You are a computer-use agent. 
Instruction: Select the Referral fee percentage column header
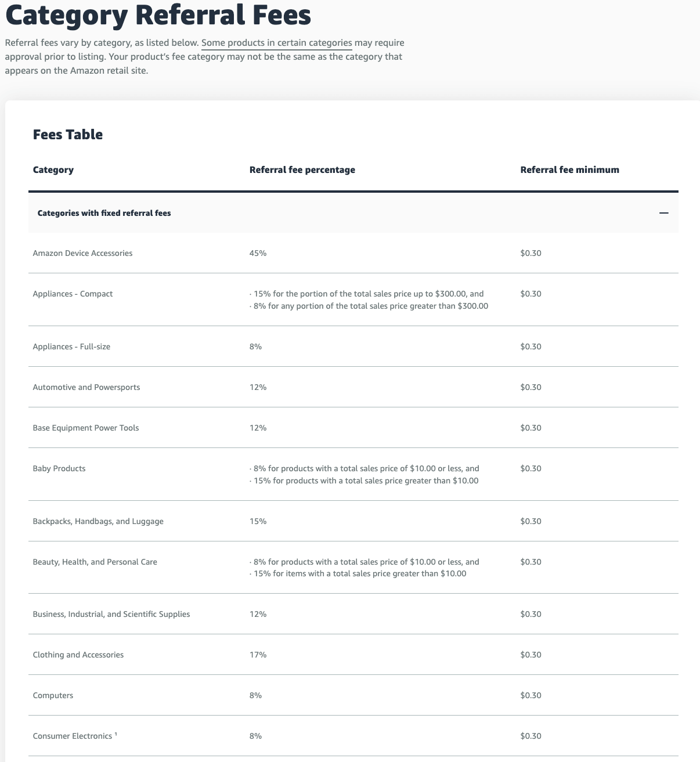click(302, 169)
